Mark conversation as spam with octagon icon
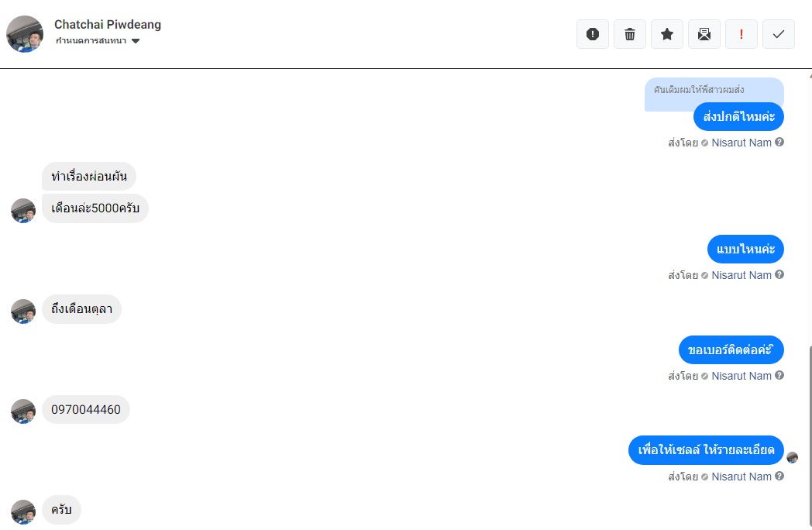 [593, 34]
